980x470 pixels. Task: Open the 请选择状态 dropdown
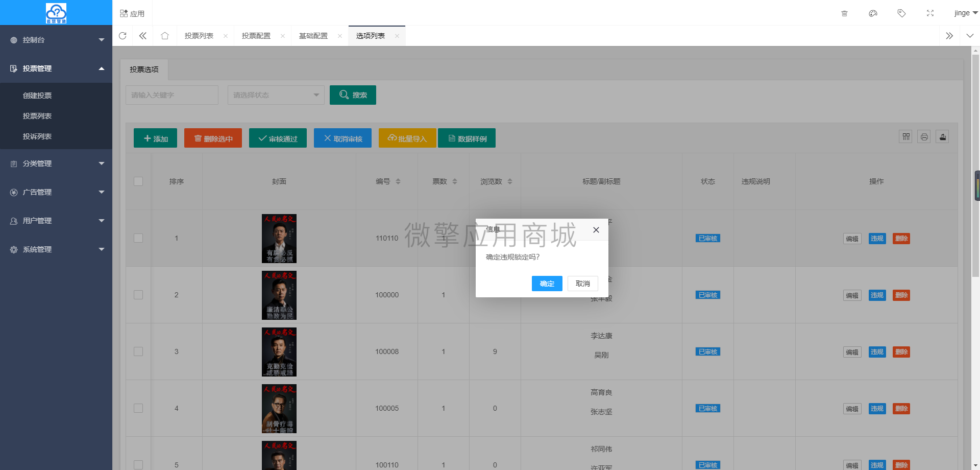click(276, 95)
